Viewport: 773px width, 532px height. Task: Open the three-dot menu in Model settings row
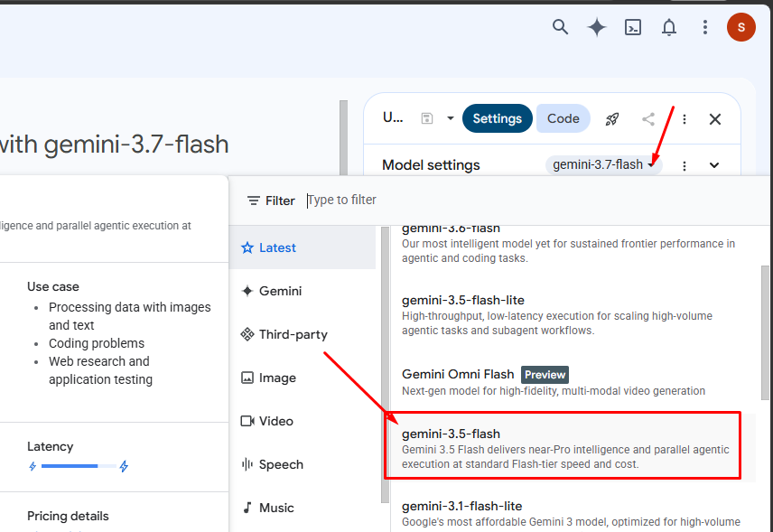pyautogui.click(x=685, y=165)
